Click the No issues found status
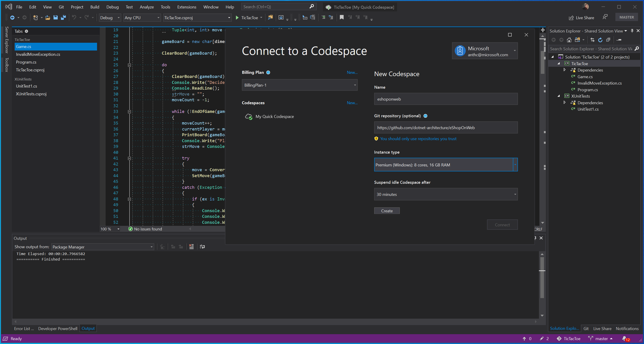644x344 pixels. point(145,229)
